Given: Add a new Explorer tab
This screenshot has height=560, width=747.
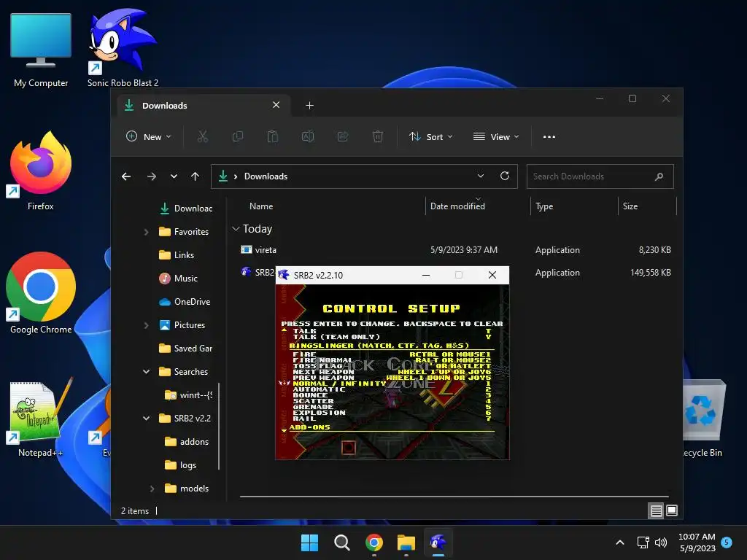Looking at the screenshot, I should 309,105.
